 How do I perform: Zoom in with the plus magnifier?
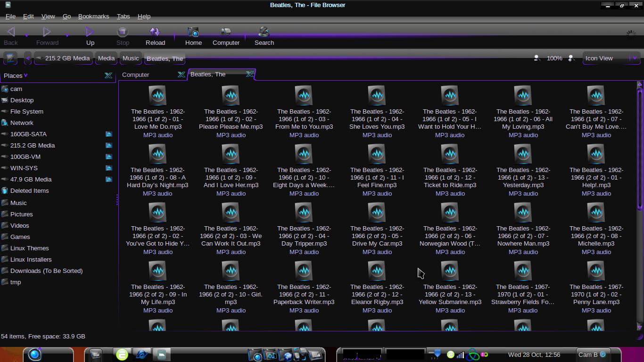pyautogui.click(x=571, y=58)
